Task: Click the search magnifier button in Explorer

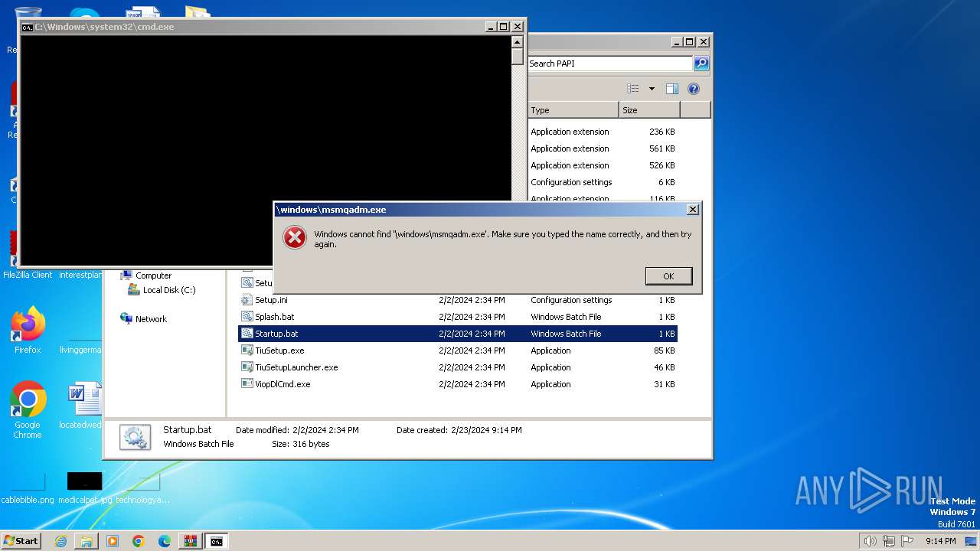Action: pyautogui.click(x=701, y=64)
